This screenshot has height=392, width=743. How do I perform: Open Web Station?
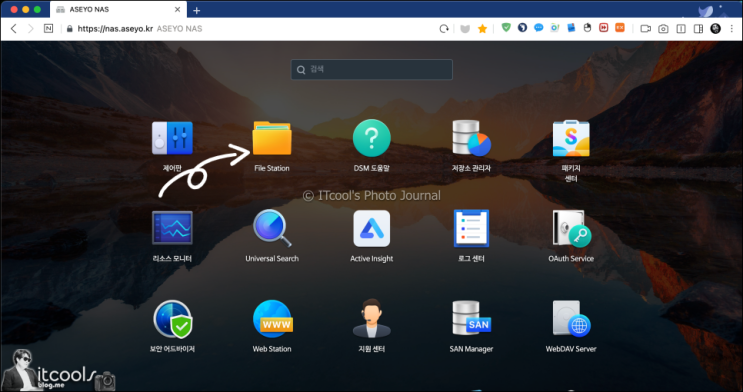click(x=272, y=319)
